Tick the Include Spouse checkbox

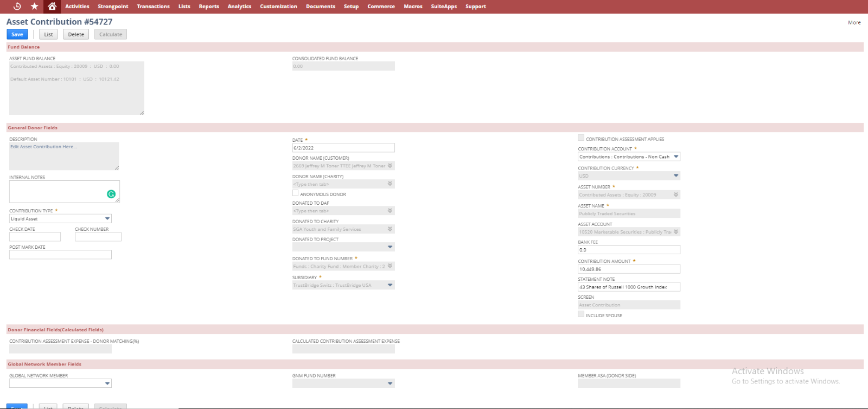[581, 314]
